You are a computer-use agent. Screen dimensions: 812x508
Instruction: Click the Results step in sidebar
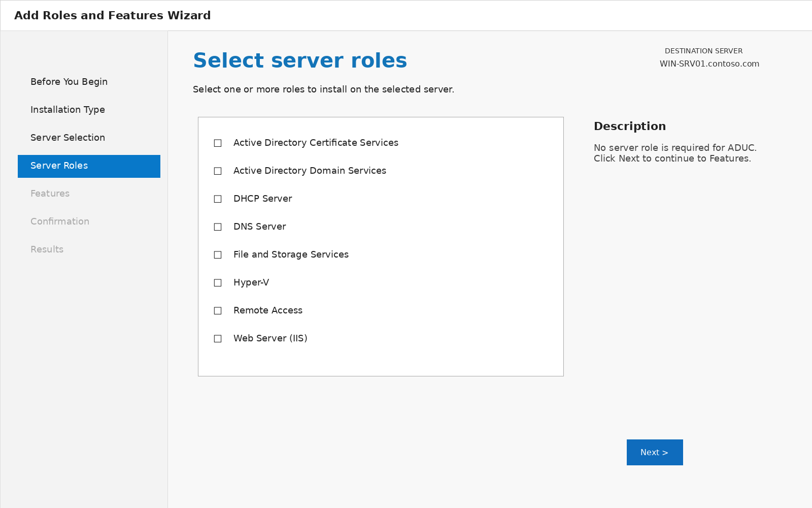click(x=47, y=249)
